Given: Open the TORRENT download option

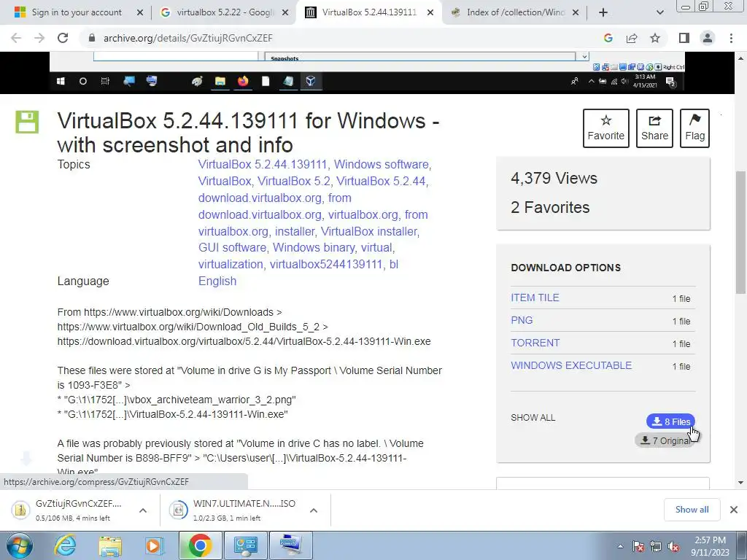Looking at the screenshot, I should click(535, 343).
